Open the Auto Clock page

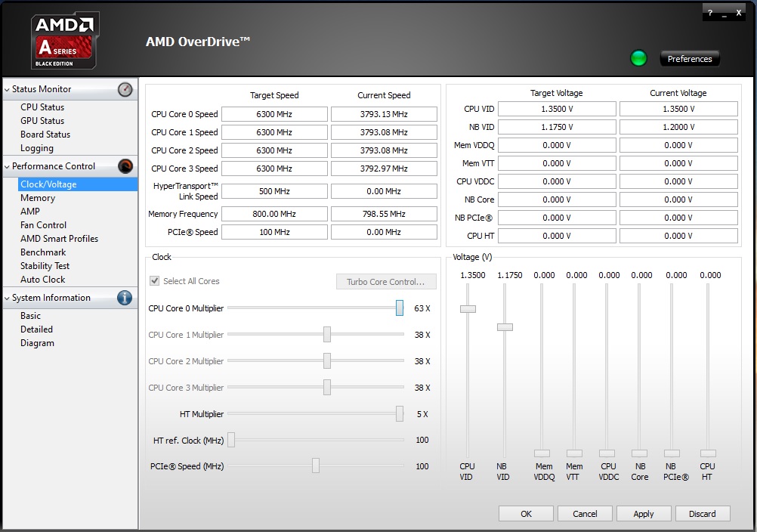tap(42, 279)
